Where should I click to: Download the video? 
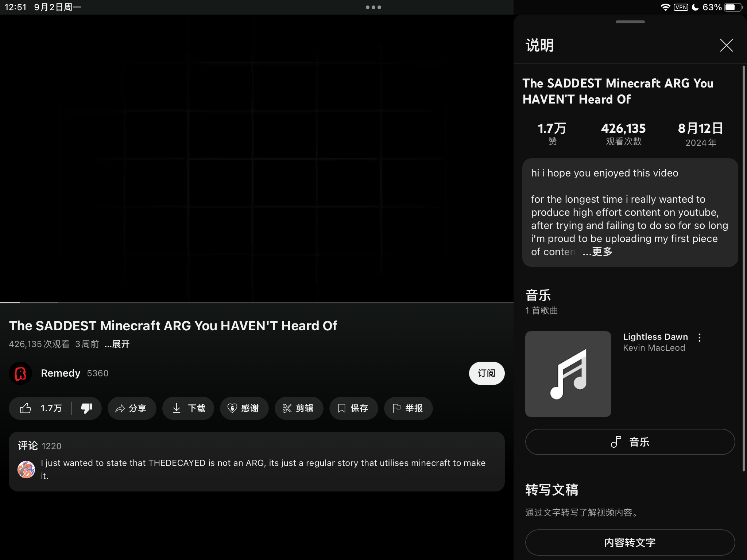(188, 408)
